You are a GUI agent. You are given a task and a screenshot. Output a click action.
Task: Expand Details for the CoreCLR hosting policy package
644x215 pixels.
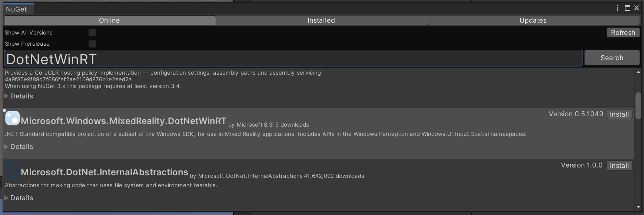point(19,96)
